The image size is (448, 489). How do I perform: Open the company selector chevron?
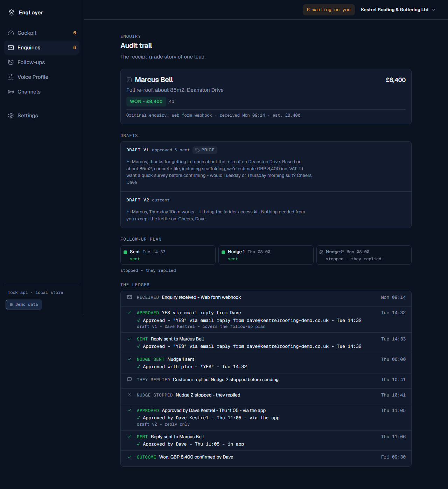coord(434,10)
